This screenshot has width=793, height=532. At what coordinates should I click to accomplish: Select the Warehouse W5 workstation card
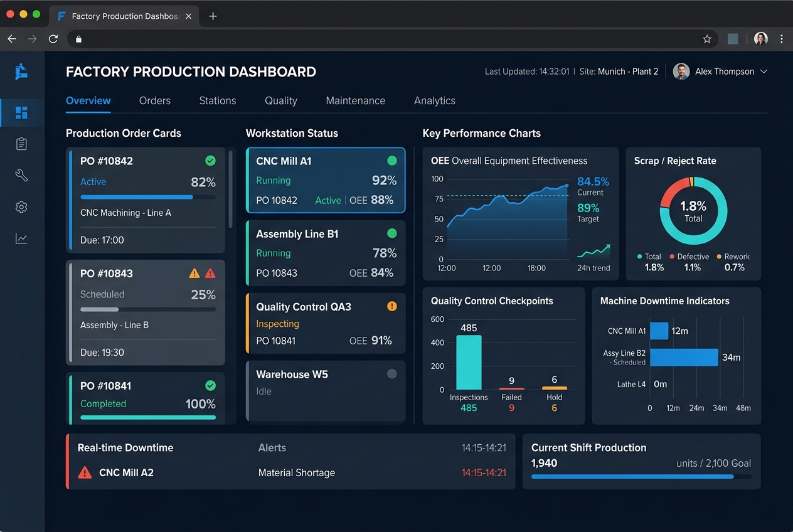326,391
